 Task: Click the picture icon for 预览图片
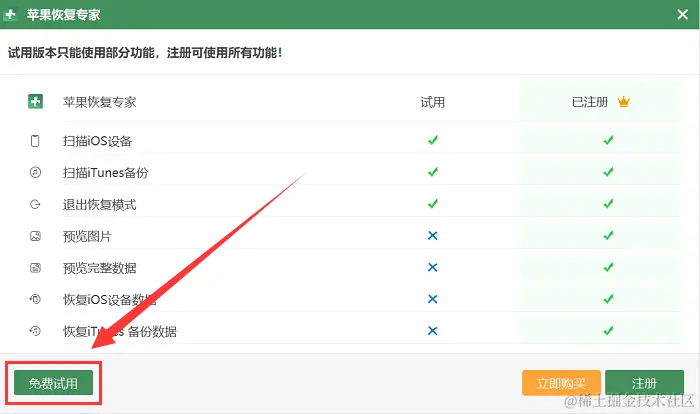(35, 236)
